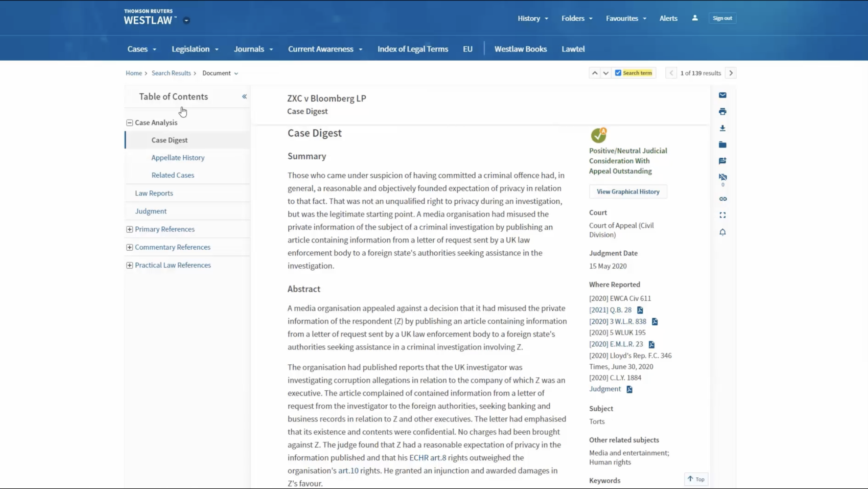Follow the ECHR art.8 link
The width and height of the screenshot is (868, 489).
coord(427,458)
